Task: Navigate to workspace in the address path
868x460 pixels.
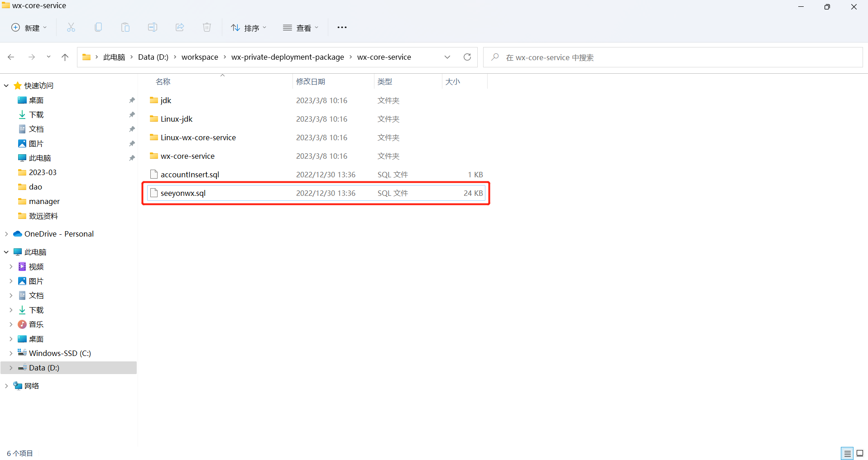Action: [x=200, y=57]
